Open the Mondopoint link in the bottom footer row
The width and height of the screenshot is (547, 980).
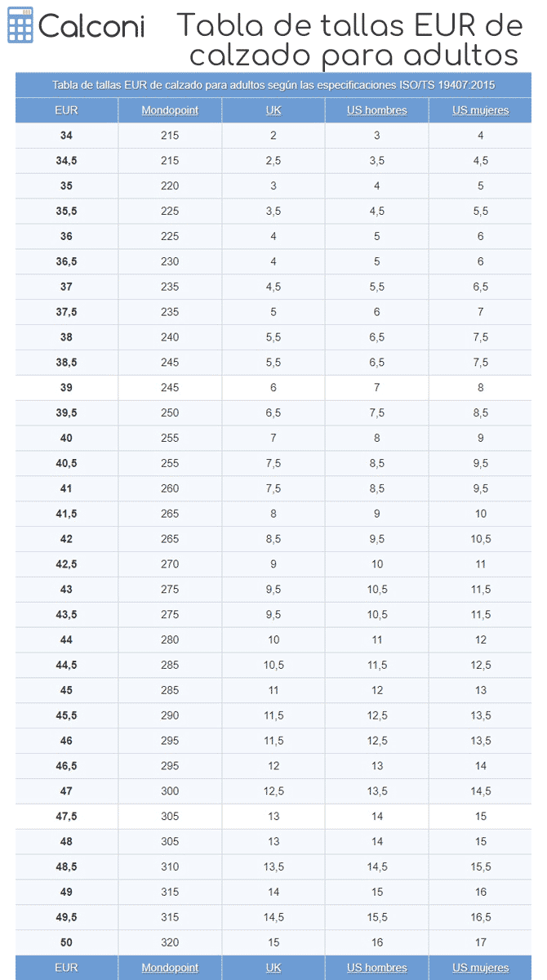(x=170, y=968)
